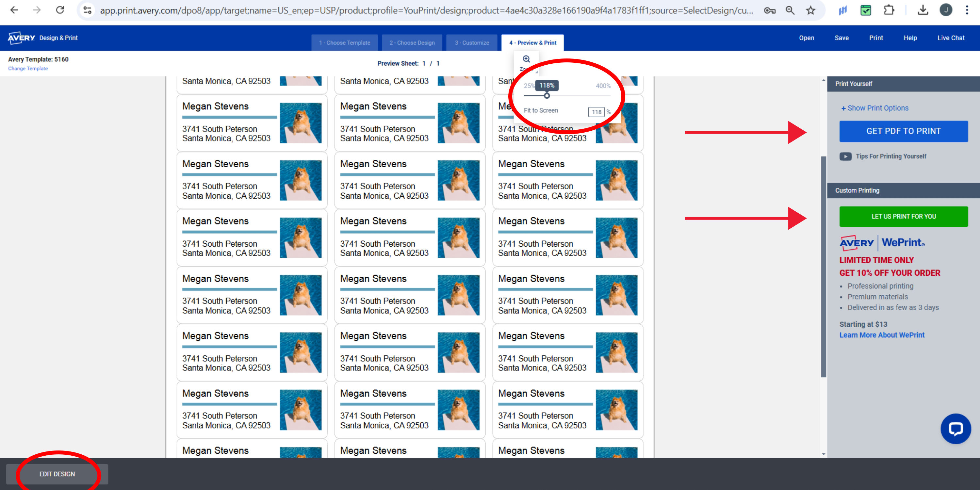Switch to the 3 - Customize tab

(x=472, y=42)
